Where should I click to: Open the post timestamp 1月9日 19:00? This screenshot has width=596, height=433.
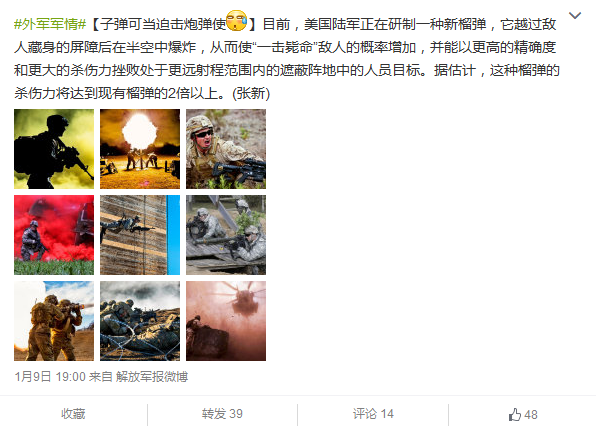pos(50,377)
